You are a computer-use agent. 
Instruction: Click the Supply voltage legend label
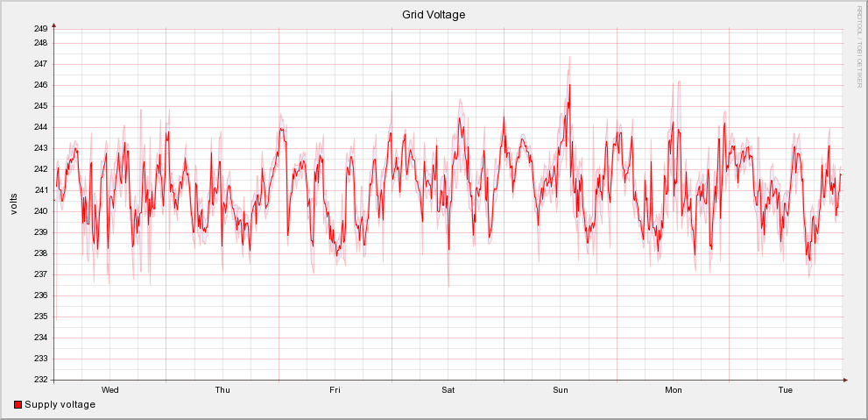point(60,404)
